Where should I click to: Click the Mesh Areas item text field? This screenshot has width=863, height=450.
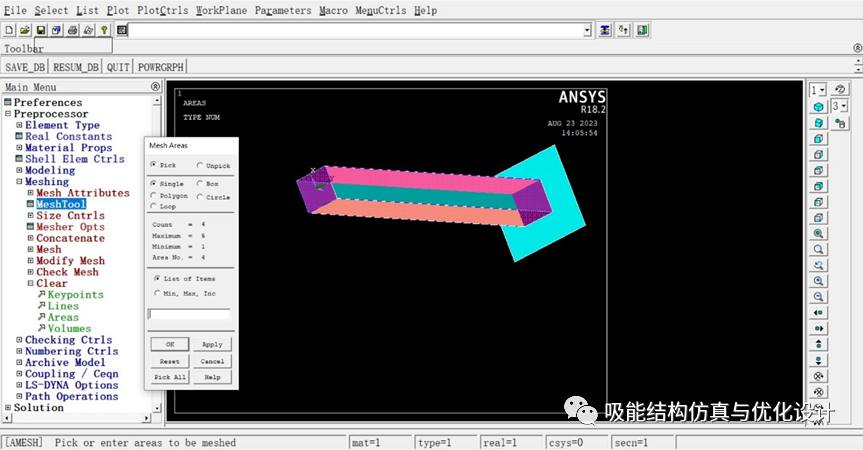point(189,314)
